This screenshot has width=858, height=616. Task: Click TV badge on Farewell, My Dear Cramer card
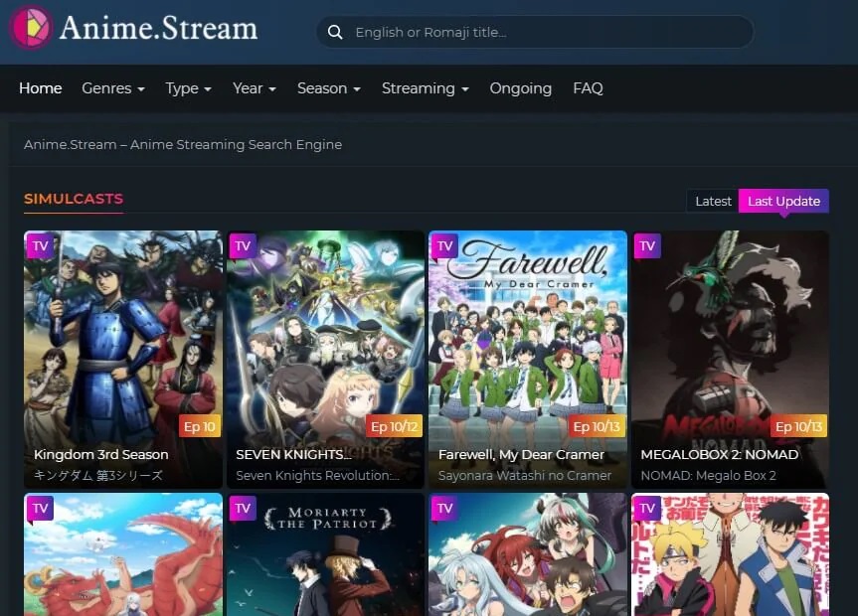click(444, 246)
